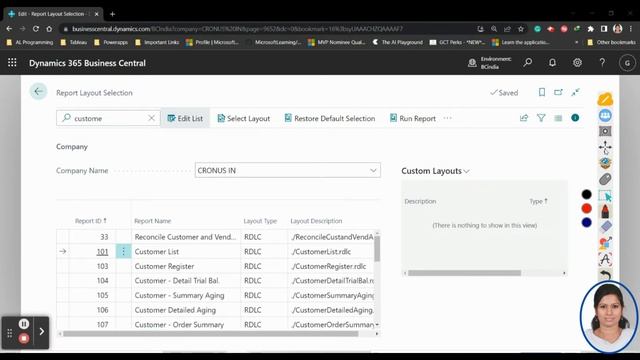Open the AL Programming bookmark folder
Viewport: 640px width, 360px height.
pos(30,42)
